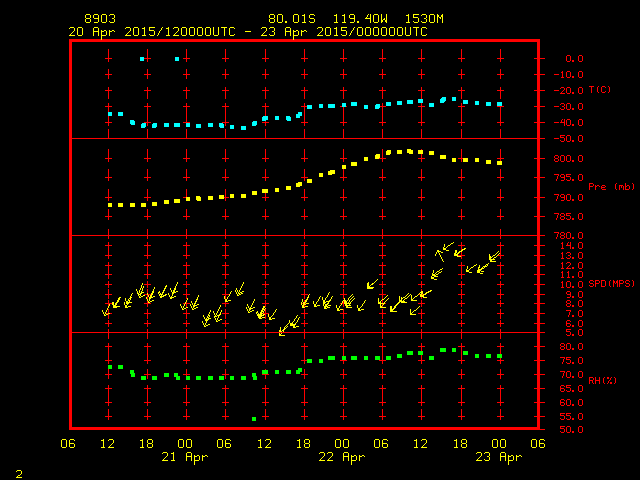The height and width of the screenshot is (480, 640).
Task: Click the elevation value 1530M
Action: pos(424,19)
